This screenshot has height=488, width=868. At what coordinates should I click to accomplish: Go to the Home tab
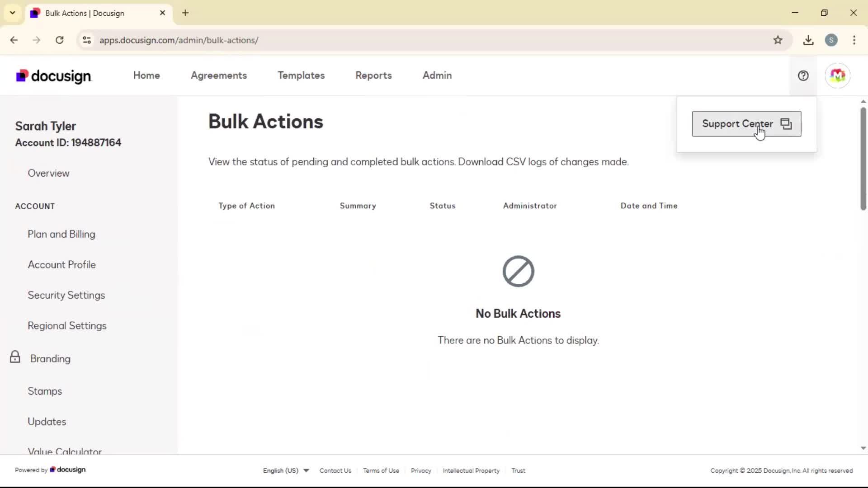pos(146,75)
